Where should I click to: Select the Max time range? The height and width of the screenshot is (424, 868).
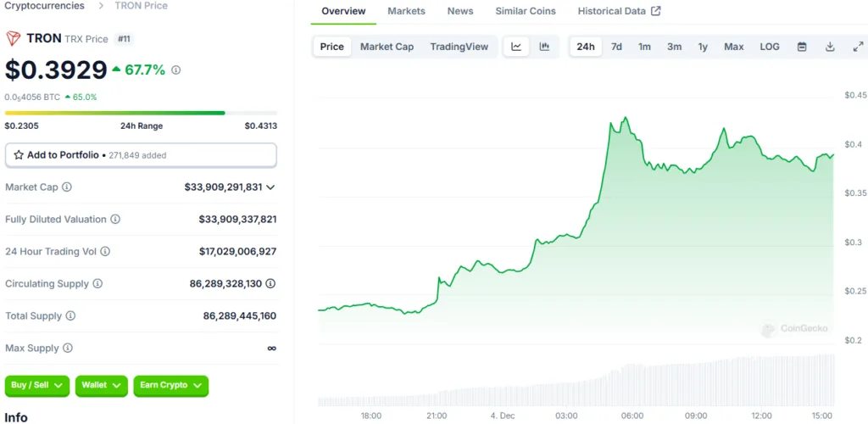click(x=734, y=47)
